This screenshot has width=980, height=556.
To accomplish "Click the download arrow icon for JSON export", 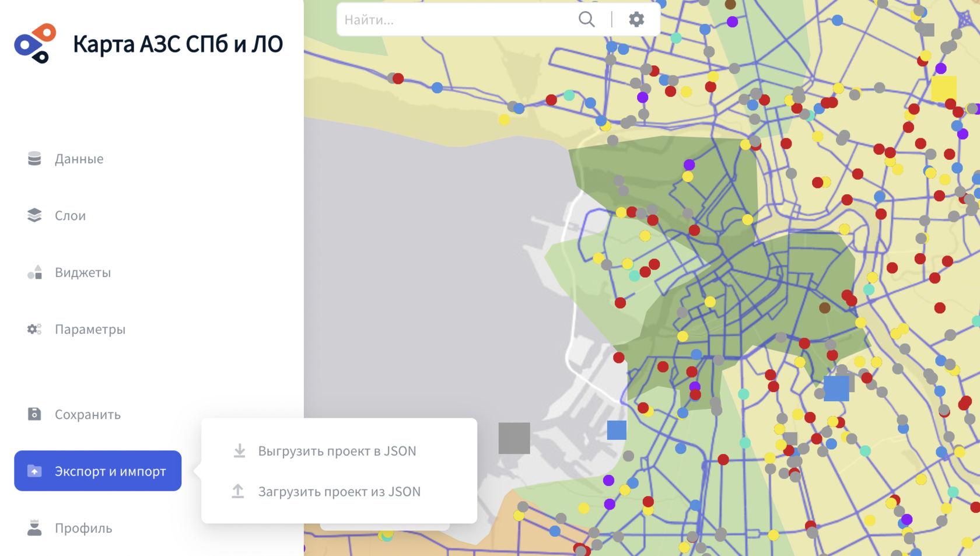I will pyautogui.click(x=239, y=451).
